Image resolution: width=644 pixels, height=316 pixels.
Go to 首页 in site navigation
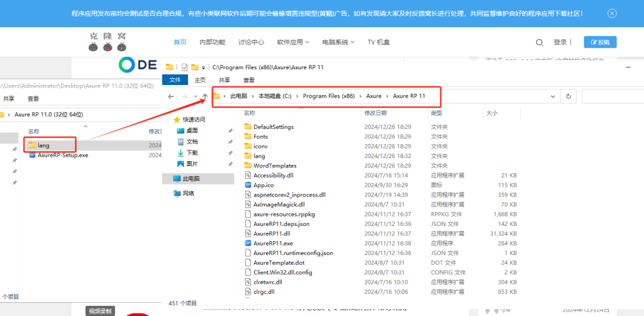click(180, 42)
